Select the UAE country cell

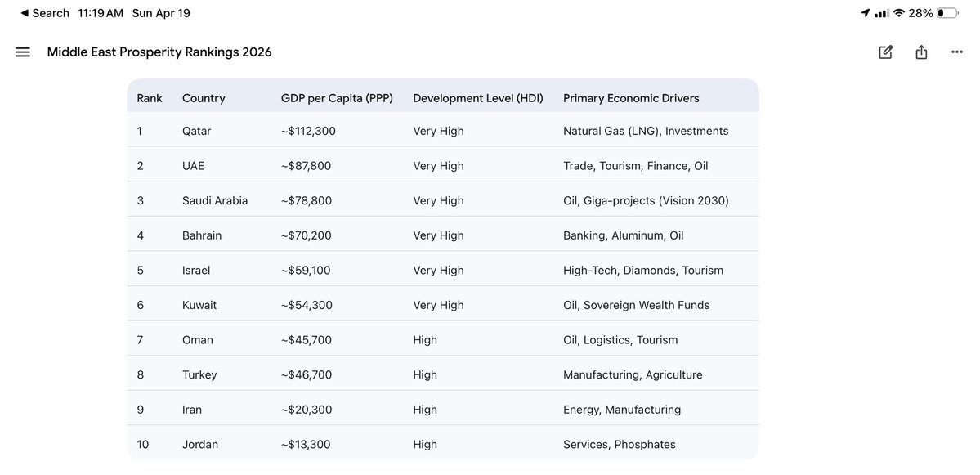(x=193, y=166)
